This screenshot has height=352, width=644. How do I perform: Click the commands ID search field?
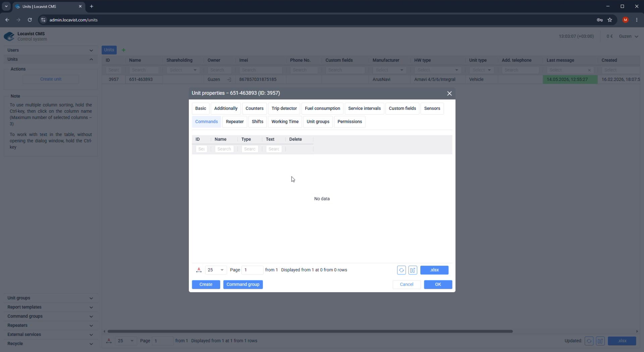tap(201, 149)
